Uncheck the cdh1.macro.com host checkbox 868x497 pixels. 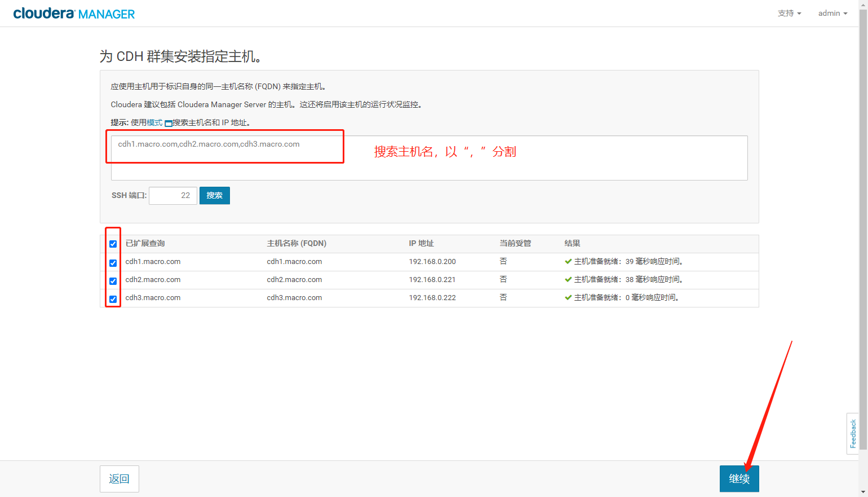(113, 263)
